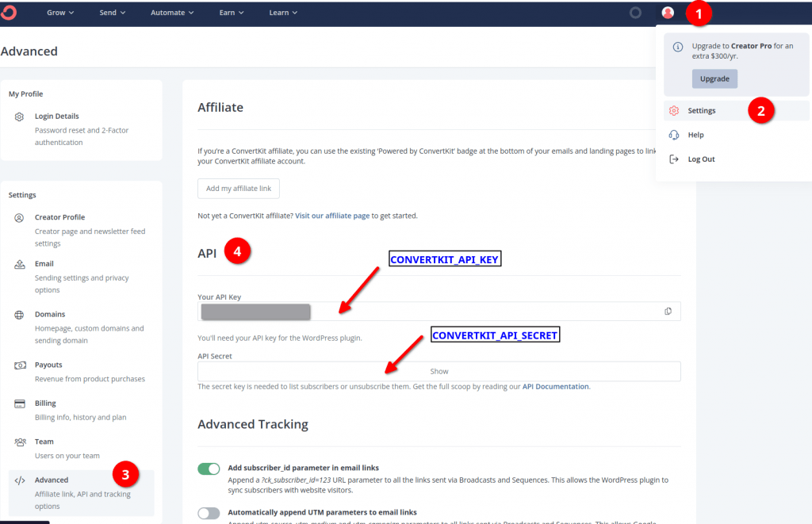Image resolution: width=812 pixels, height=524 pixels.
Task: Click the Payouts cash icon
Action: pyautogui.click(x=20, y=365)
